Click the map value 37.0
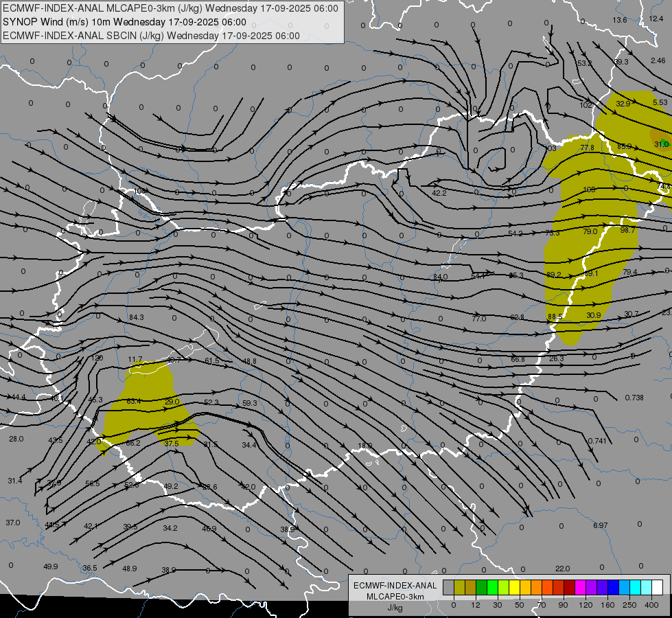 [x=13, y=523]
